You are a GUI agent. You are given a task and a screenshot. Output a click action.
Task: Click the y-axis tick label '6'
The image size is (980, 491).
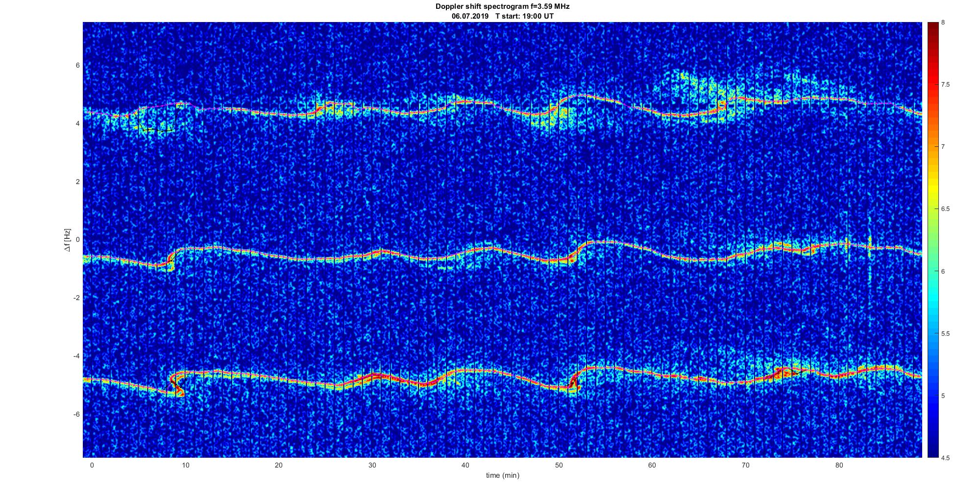(77, 65)
